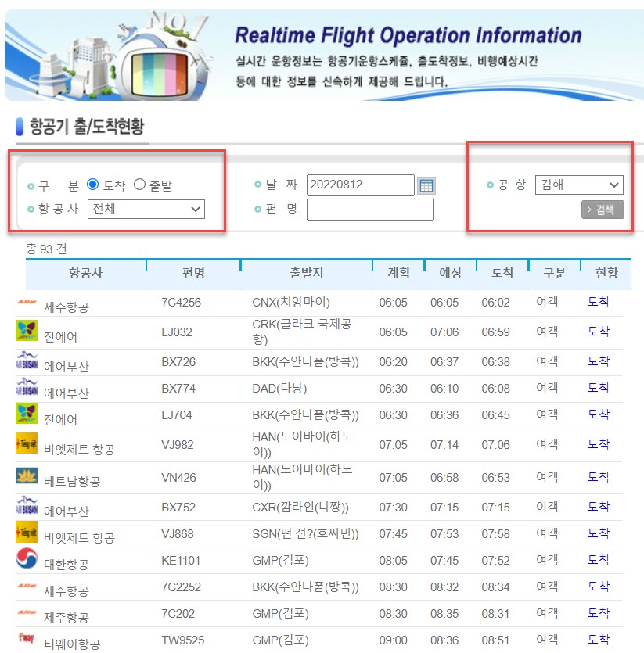
Task: Open the calendar date picker icon
Action: click(x=426, y=185)
